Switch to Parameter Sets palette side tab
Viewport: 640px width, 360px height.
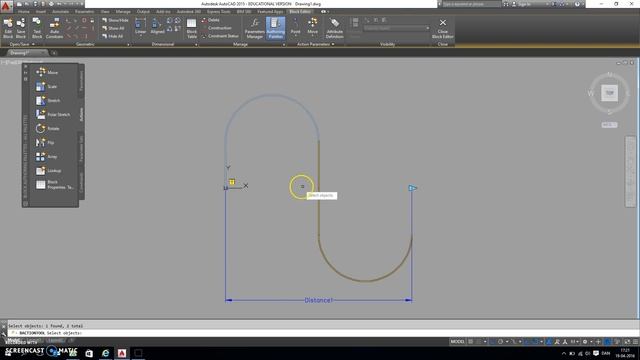tap(81, 149)
